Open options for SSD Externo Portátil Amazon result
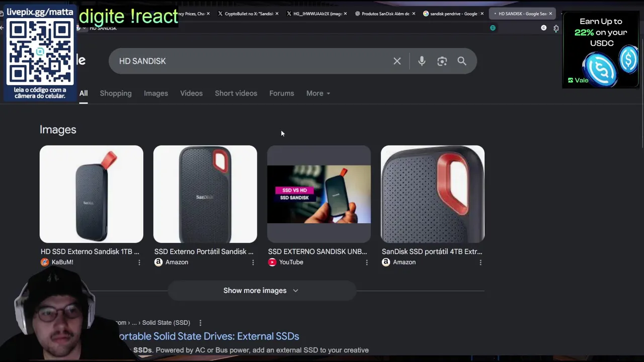Image resolution: width=644 pixels, height=362 pixels. (x=253, y=262)
